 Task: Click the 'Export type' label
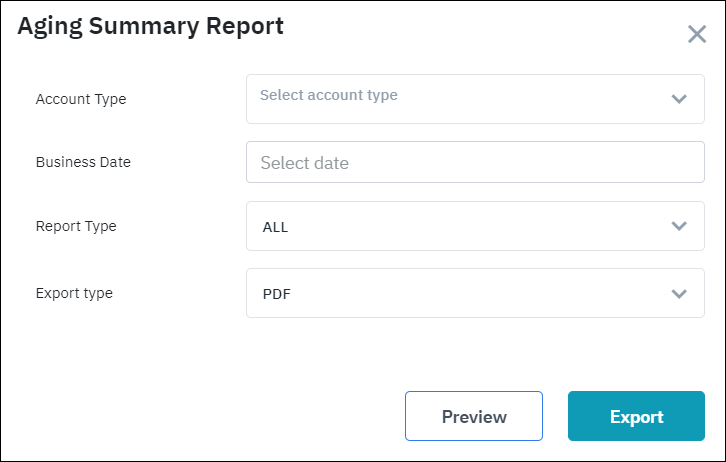[x=74, y=293]
